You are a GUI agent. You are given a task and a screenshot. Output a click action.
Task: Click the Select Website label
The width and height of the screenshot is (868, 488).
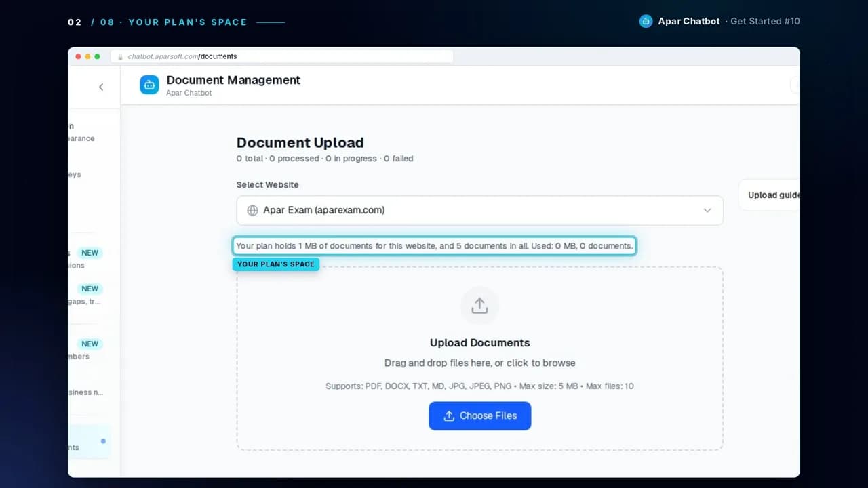pyautogui.click(x=267, y=184)
